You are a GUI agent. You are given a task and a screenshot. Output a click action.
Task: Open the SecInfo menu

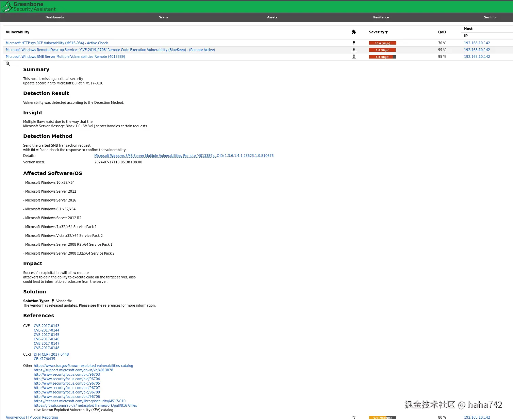490,17
